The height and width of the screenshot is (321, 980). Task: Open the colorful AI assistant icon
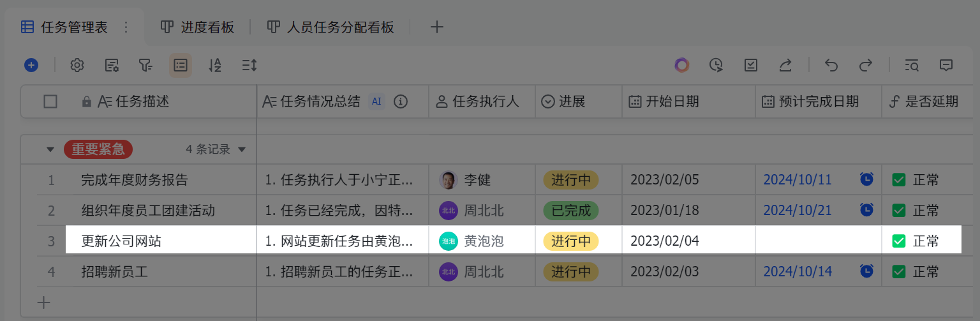(682, 65)
